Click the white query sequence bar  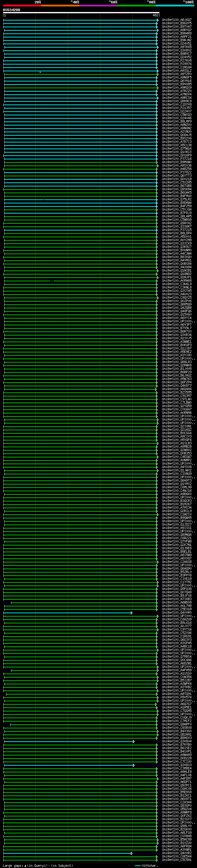81,12
